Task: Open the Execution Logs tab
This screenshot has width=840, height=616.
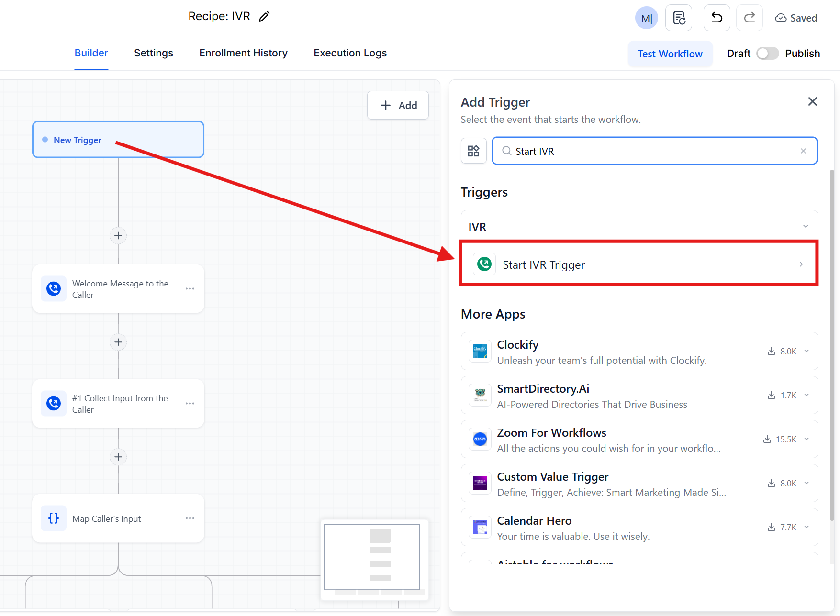Action: (350, 53)
